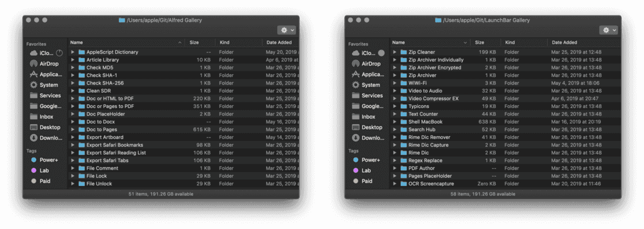644x229 pixels.
Task: Open Downloads in Alfred Gallery window sidebar
Action: [45, 138]
